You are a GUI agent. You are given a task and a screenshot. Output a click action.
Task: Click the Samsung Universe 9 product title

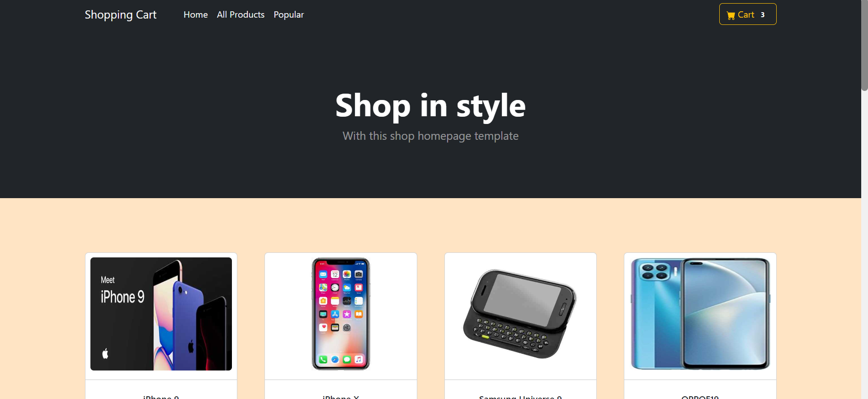[x=520, y=397]
